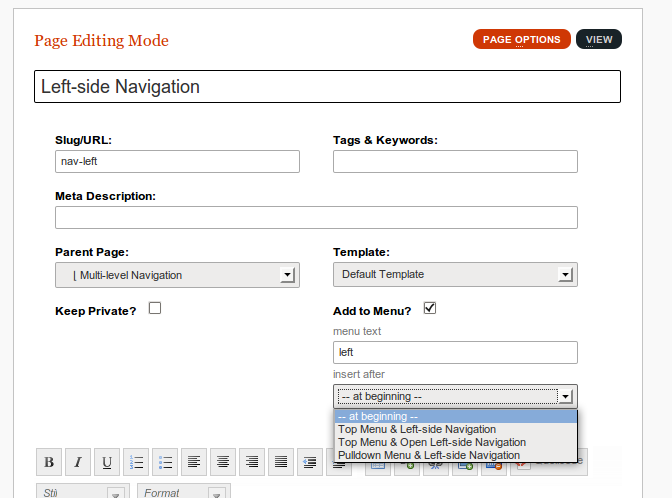Choose 'Pulldown Menu & Left-side Navigation' option
The width and height of the screenshot is (672, 498).
pos(429,455)
